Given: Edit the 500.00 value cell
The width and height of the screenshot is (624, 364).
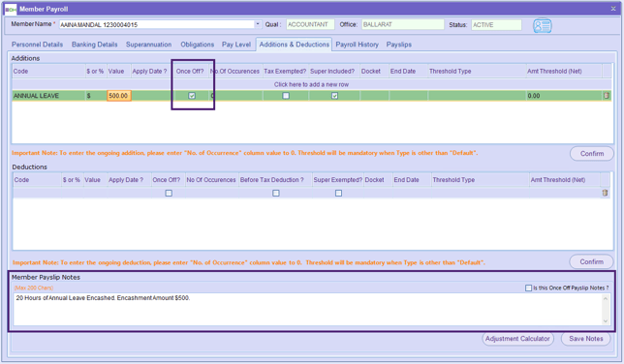Looking at the screenshot, I should [x=118, y=96].
